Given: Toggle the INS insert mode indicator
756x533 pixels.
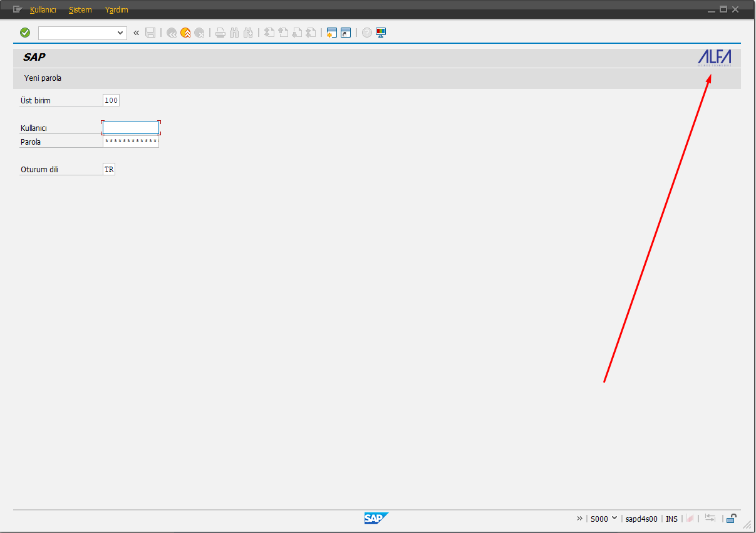Looking at the screenshot, I should tap(671, 519).
